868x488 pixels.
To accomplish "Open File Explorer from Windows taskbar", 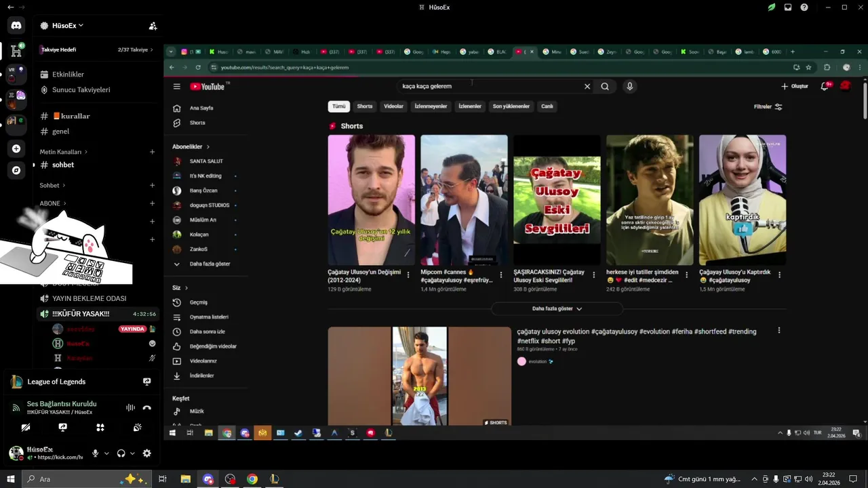I will click(185, 479).
